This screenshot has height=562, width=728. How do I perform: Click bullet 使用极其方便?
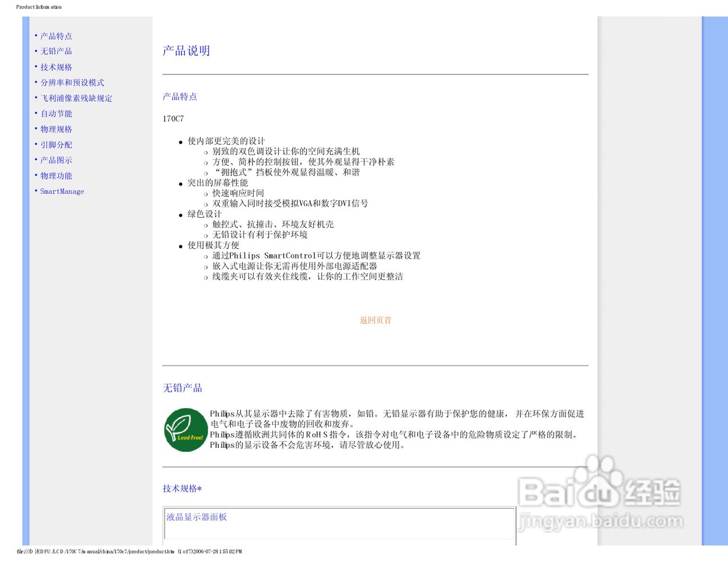[213, 245]
